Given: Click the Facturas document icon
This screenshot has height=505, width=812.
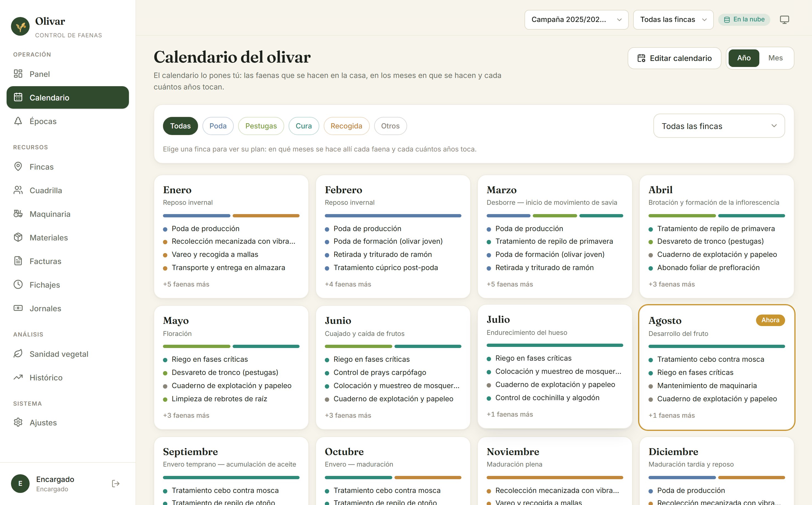Looking at the screenshot, I should (x=18, y=261).
